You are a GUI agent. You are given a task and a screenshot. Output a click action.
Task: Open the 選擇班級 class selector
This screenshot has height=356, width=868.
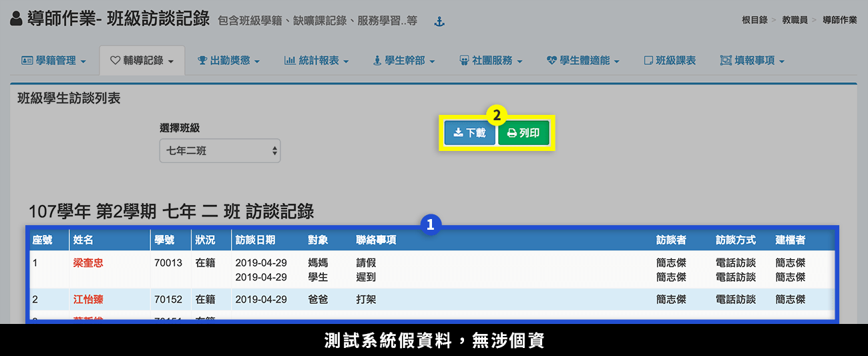pyautogui.click(x=220, y=151)
